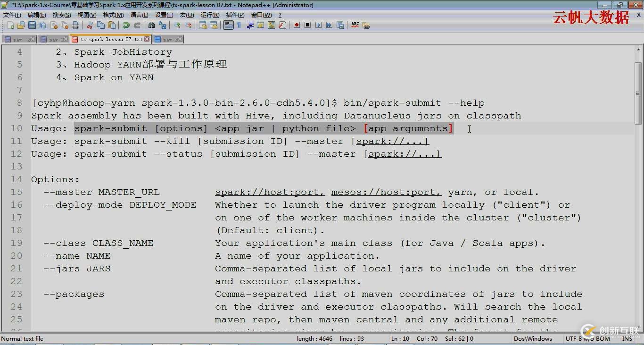Undo the last edit with the green arrow

pos(126,25)
